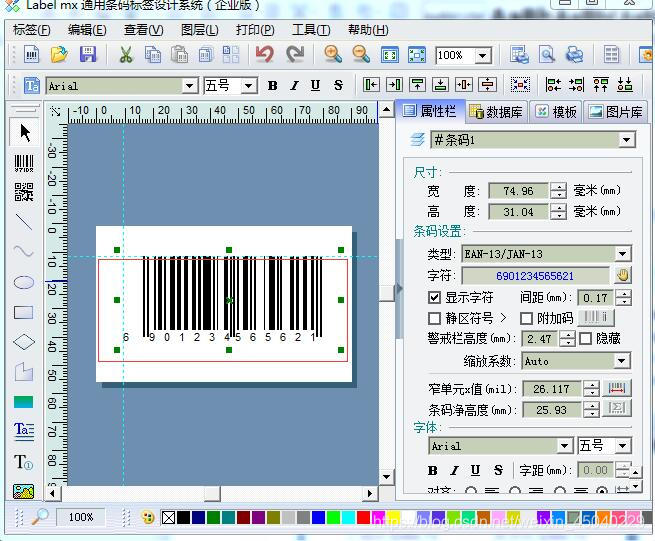Toggle the 显示字符 checkbox
This screenshot has height=541, width=655.
point(434,297)
